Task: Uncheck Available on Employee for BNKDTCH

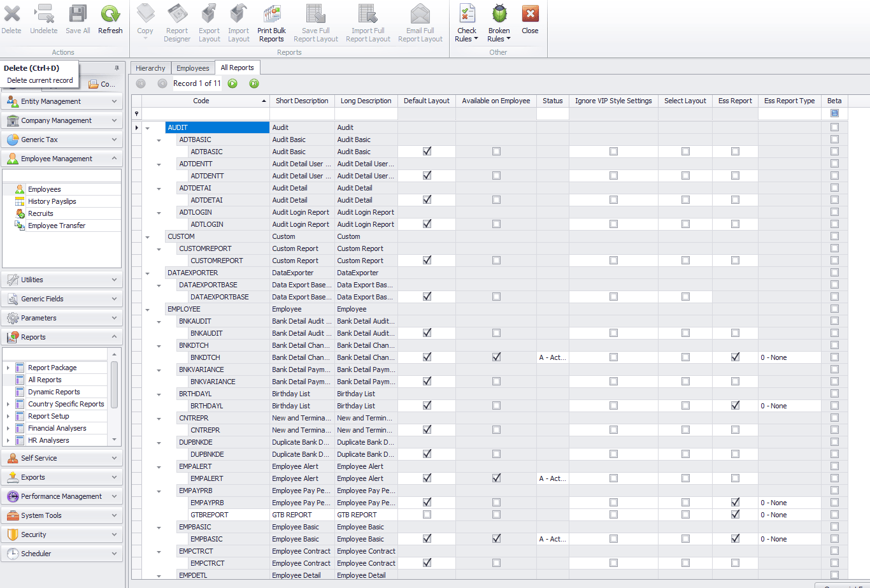Action: 496,357
